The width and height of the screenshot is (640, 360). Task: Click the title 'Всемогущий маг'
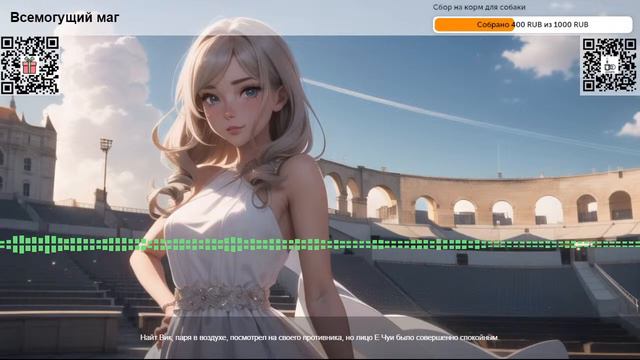click(64, 18)
